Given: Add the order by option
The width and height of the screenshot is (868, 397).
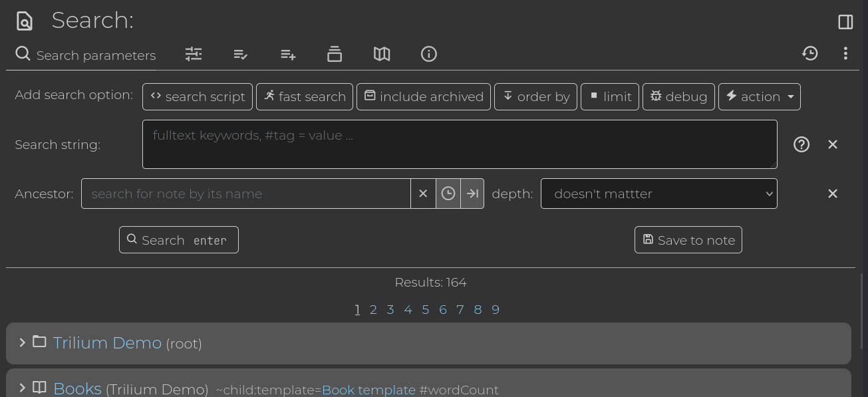Looking at the screenshot, I should [x=535, y=96].
